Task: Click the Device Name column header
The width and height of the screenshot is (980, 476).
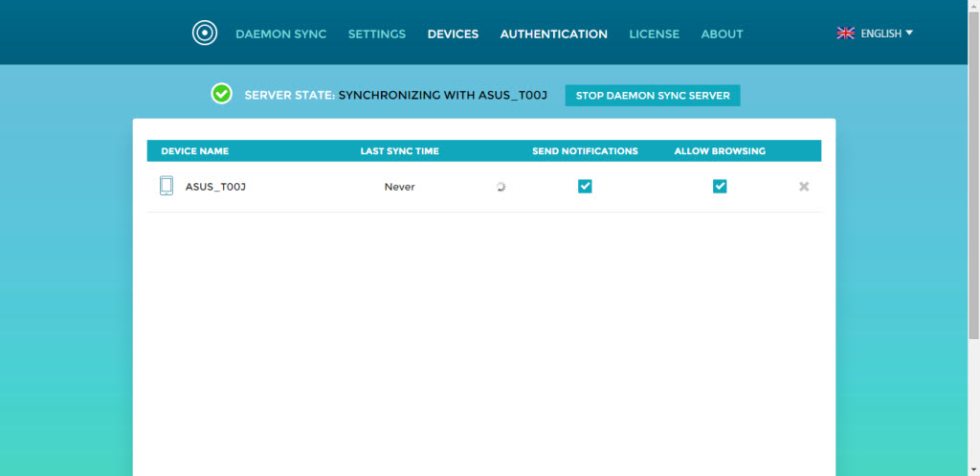Action: (195, 150)
